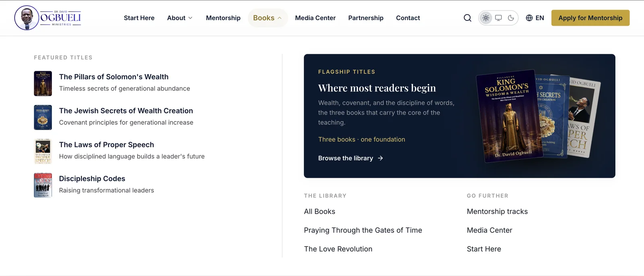Open The Pillars of Solomon's Wealth title
Screen dimensions: 644x276
pyautogui.click(x=114, y=77)
